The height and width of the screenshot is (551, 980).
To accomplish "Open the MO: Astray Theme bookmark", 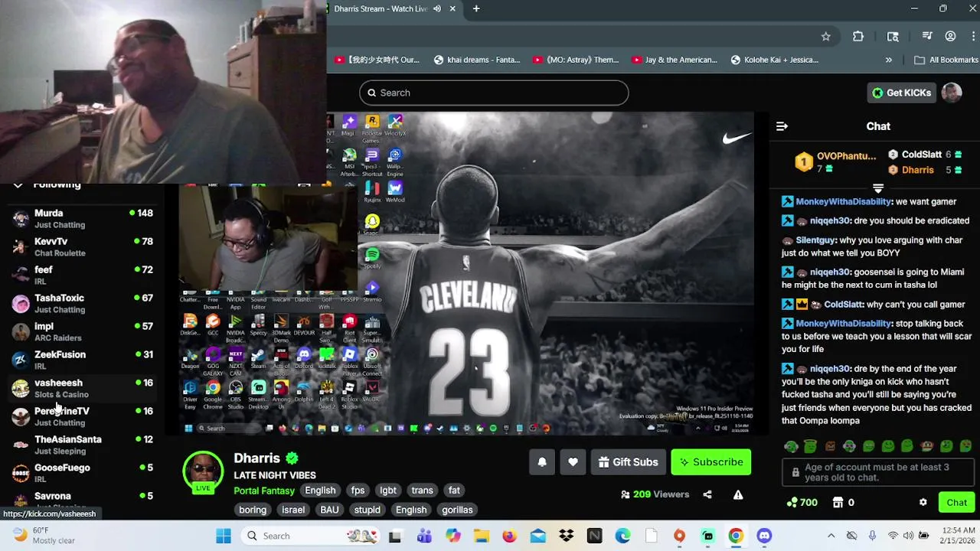I will click(x=575, y=60).
